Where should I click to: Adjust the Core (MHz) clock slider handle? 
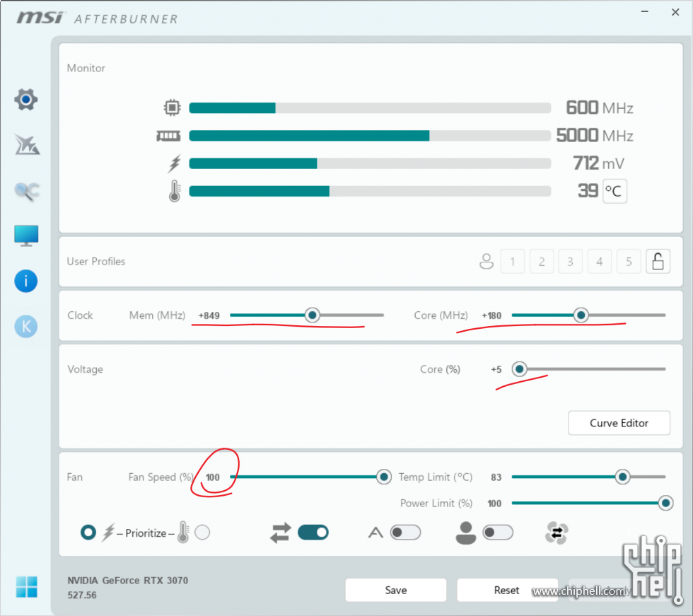point(581,315)
